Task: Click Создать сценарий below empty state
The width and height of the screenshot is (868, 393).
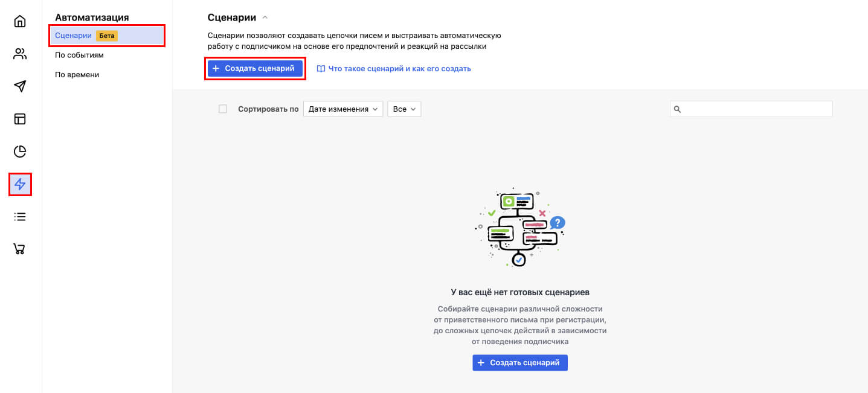Action: 519,362
